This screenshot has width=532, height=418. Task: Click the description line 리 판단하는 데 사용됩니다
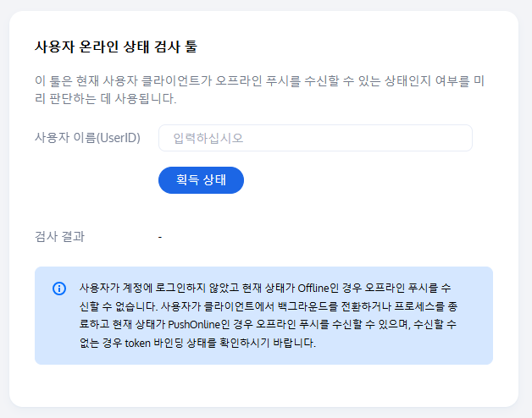tap(106, 99)
